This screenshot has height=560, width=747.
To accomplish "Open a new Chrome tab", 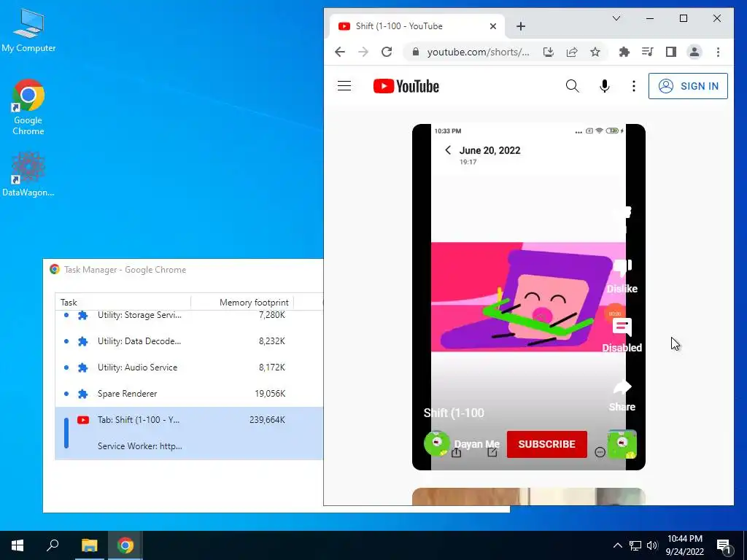I will [521, 26].
